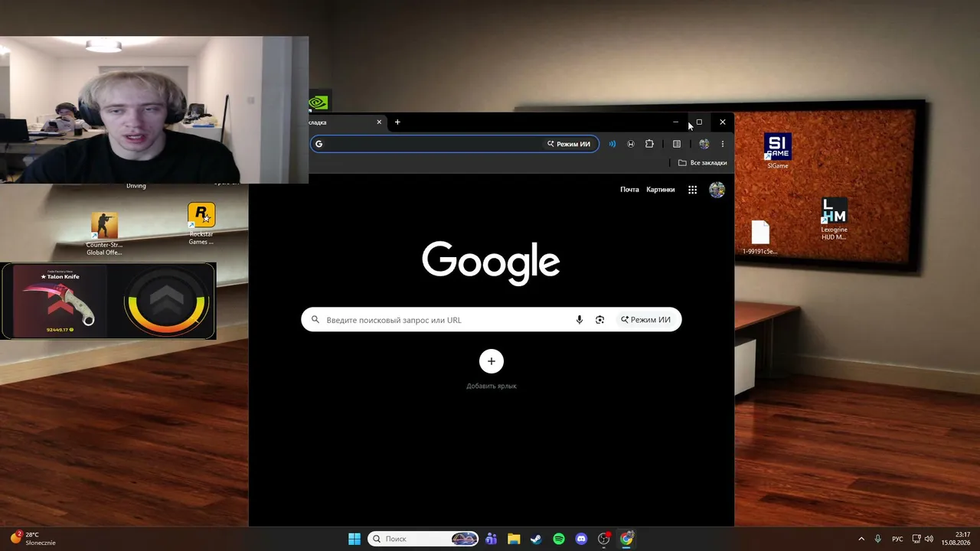Screen dimensions: 980x551
Task: Open the Картинки link
Action: coord(661,190)
